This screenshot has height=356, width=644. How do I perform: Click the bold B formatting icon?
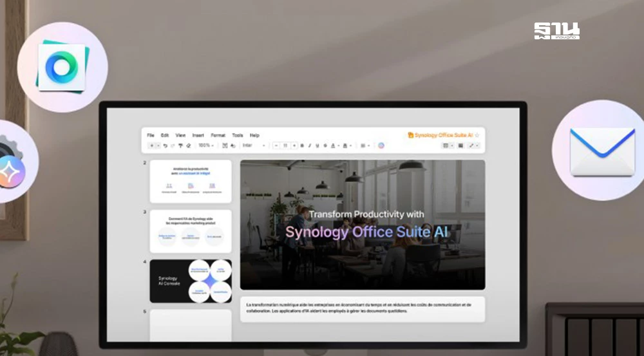click(302, 145)
